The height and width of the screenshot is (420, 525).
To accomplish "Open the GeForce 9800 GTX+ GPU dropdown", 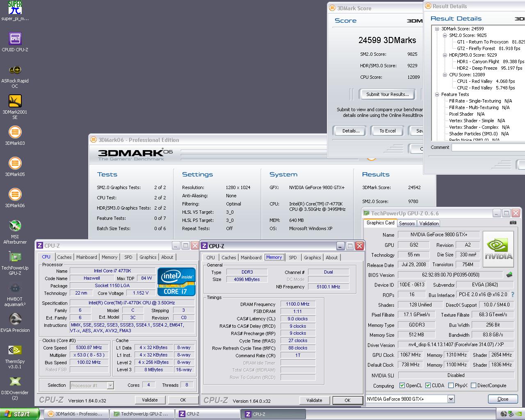I will [x=451, y=399].
